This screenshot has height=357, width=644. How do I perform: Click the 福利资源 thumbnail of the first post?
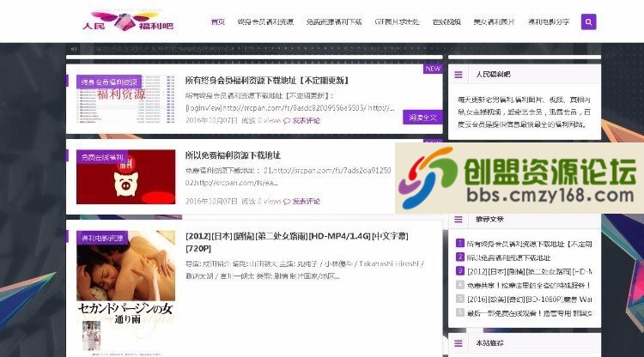click(x=125, y=99)
